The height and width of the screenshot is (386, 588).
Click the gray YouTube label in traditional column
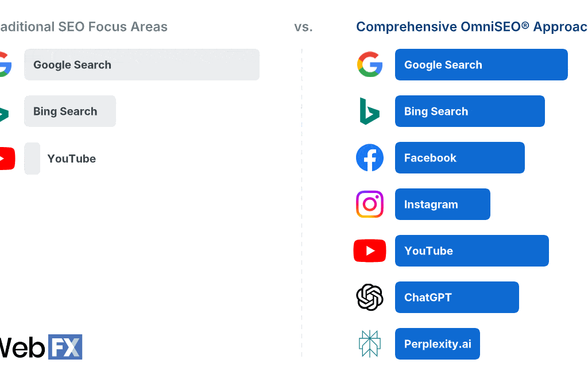(71, 159)
